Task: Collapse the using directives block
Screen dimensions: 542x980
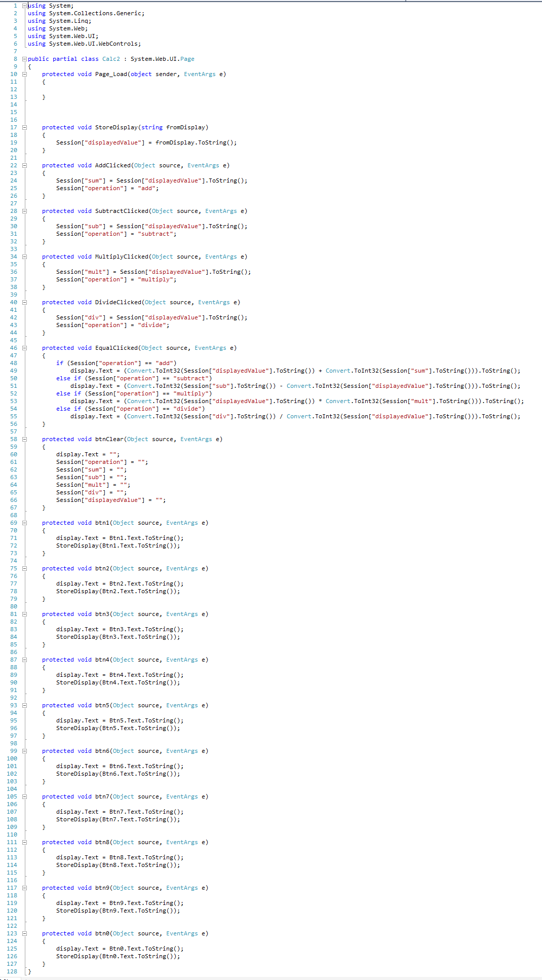Action: pyautogui.click(x=24, y=6)
